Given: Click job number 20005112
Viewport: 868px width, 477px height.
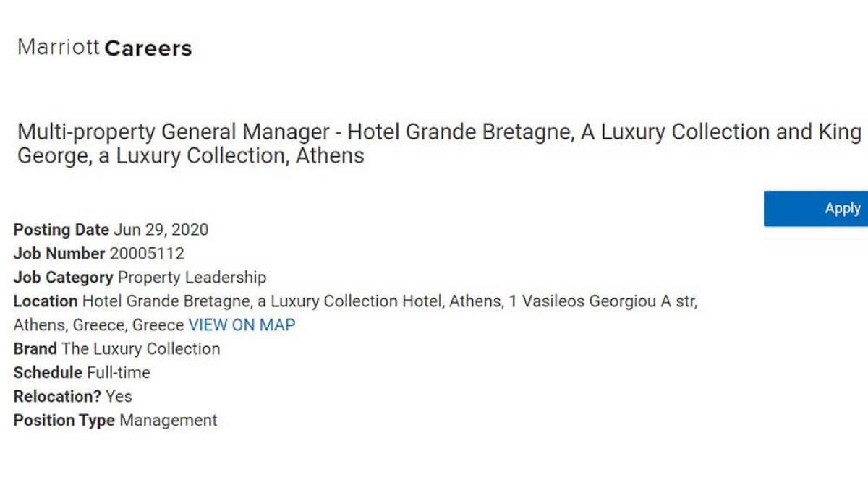Looking at the screenshot, I should (x=147, y=254).
